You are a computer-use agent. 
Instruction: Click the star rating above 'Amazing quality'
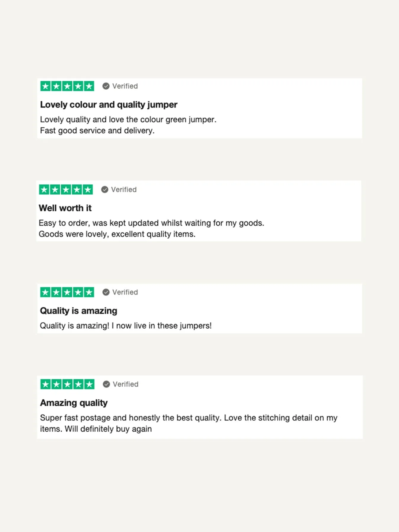coord(67,384)
